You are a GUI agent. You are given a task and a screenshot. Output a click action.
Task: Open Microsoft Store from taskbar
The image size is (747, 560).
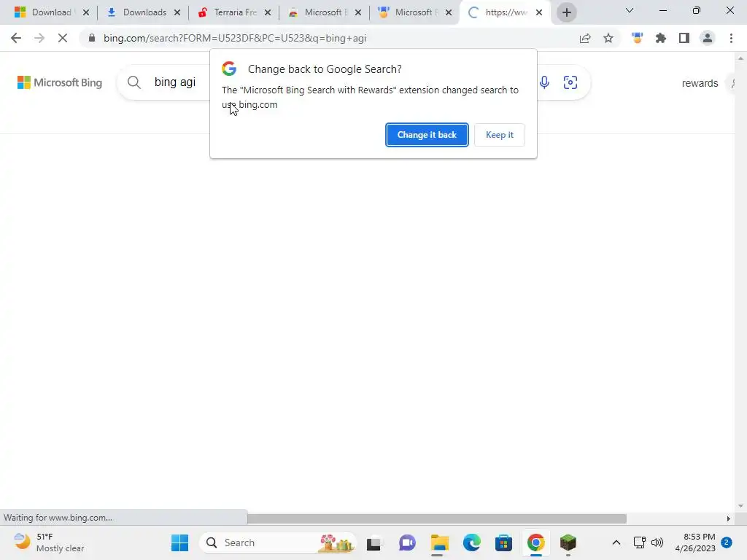tap(503, 542)
